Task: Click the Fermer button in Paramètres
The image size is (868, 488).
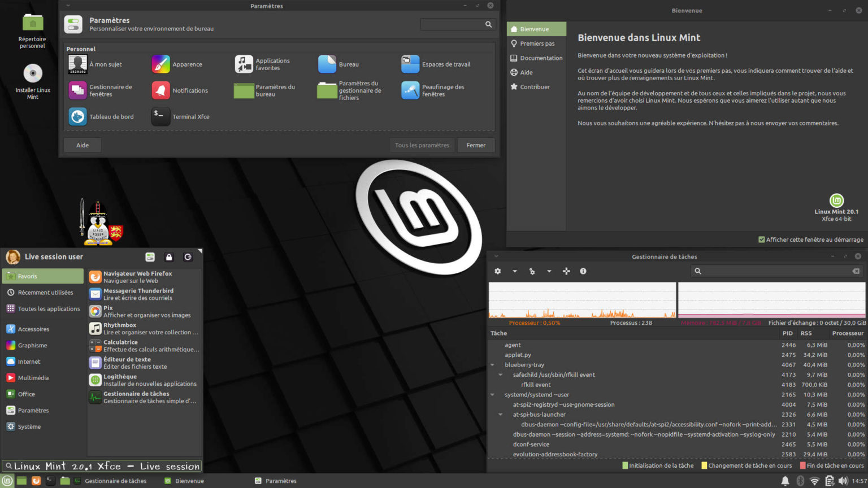Action: pos(476,145)
